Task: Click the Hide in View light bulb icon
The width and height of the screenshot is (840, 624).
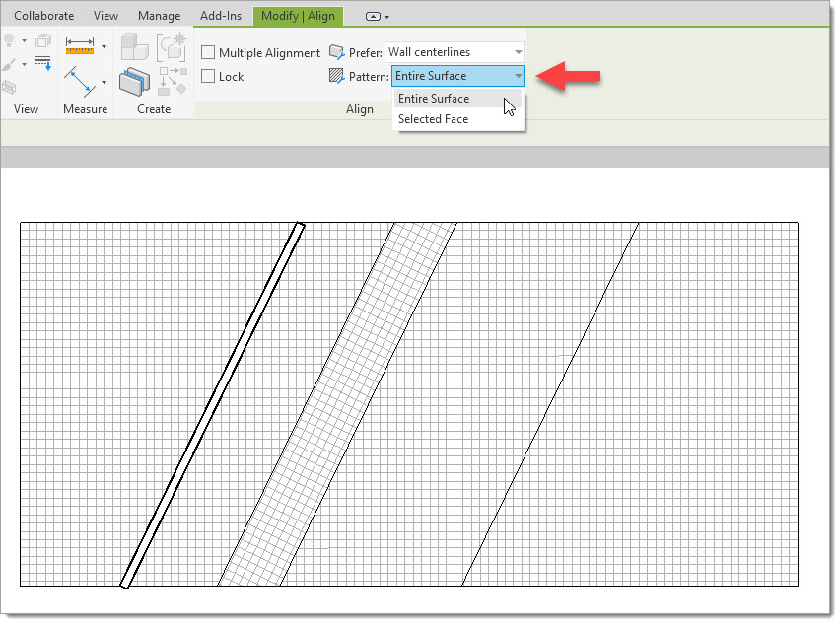Action: (9, 40)
